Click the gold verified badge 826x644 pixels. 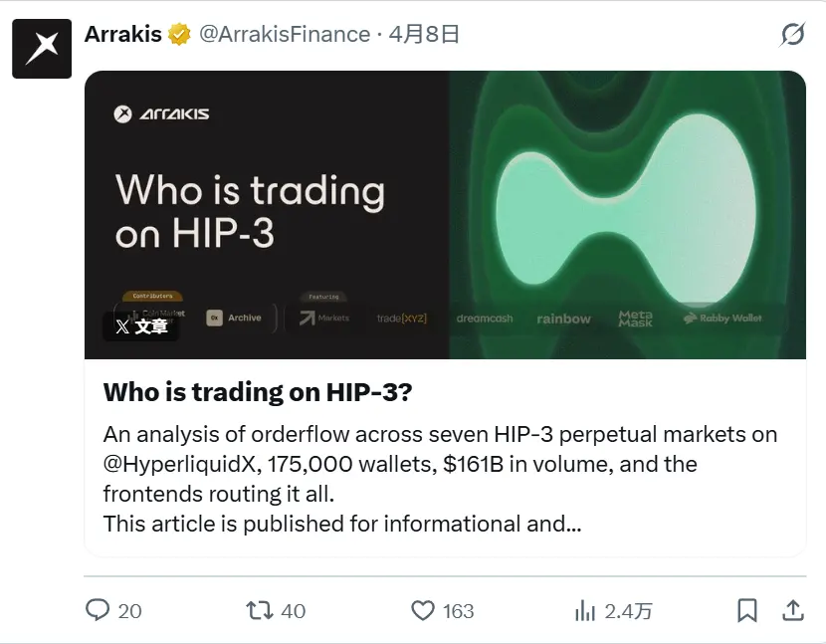[179, 35]
